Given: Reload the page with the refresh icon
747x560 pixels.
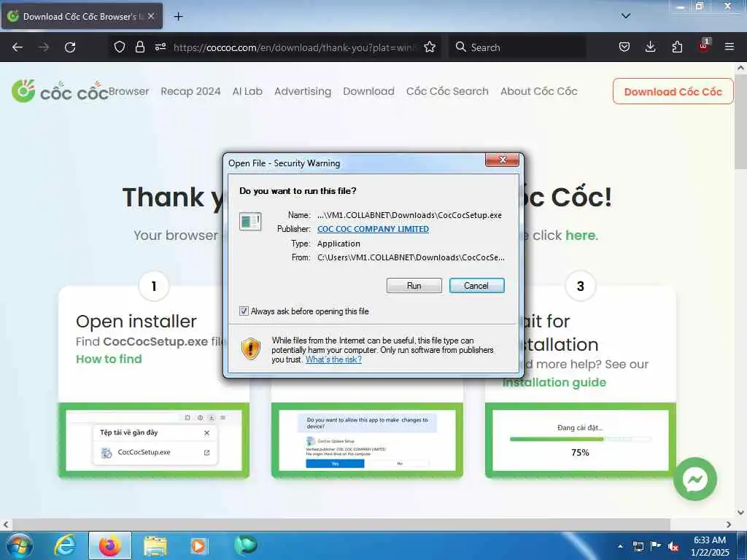Looking at the screenshot, I should pyautogui.click(x=70, y=47).
